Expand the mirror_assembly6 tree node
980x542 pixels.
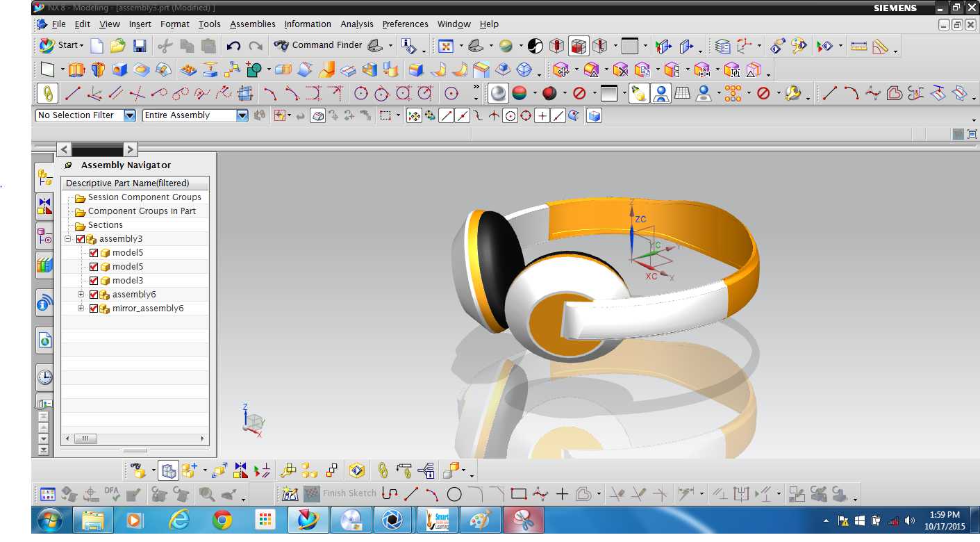click(x=81, y=309)
